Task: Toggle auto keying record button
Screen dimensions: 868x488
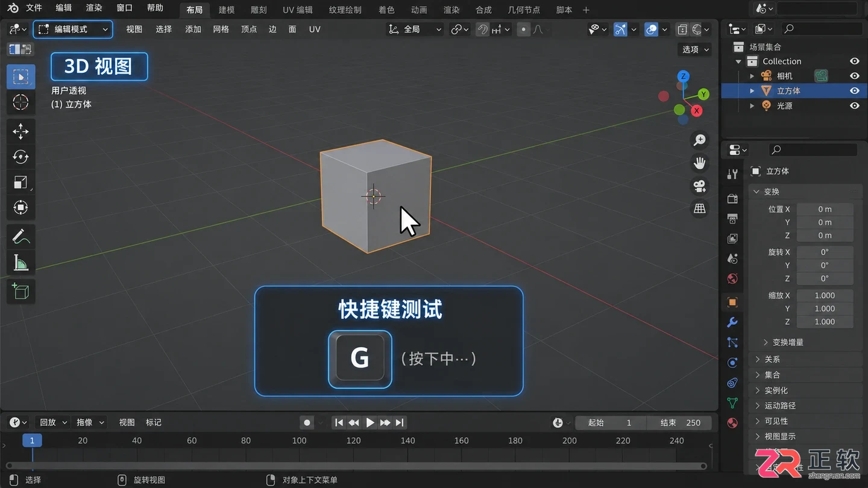Action: coord(307,423)
